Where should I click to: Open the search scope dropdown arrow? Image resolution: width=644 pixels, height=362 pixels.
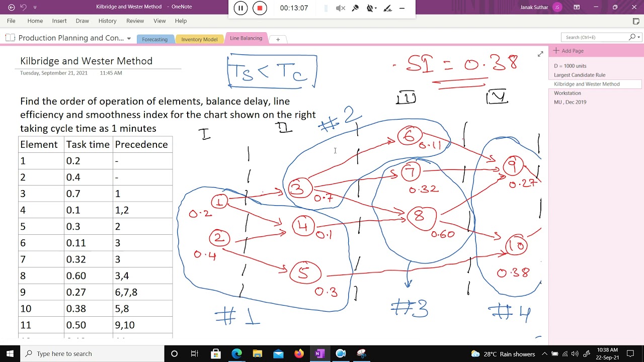[639, 37]
